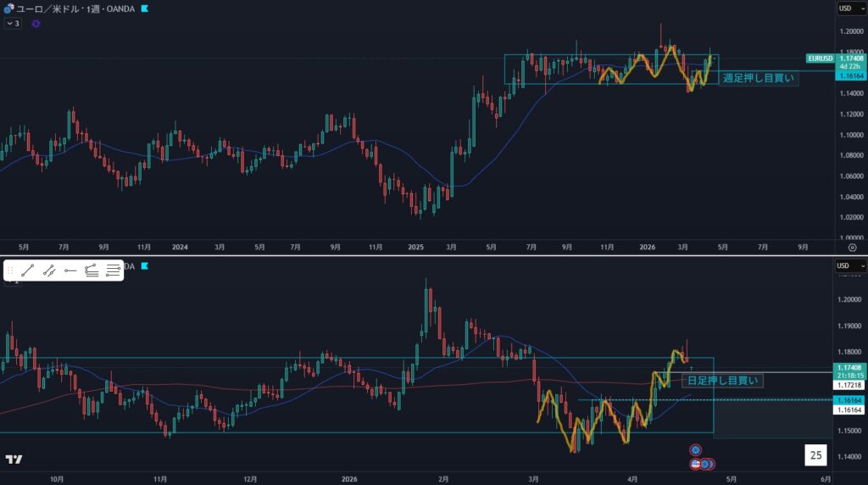Click the EURUSD price label on weekly axis
The width and height of the screenshot is (868, 485).
tap(821, 59)
